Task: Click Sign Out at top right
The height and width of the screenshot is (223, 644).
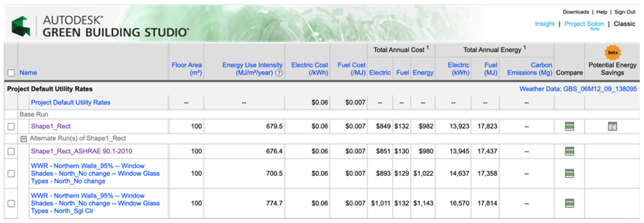Action: point(625,12)
